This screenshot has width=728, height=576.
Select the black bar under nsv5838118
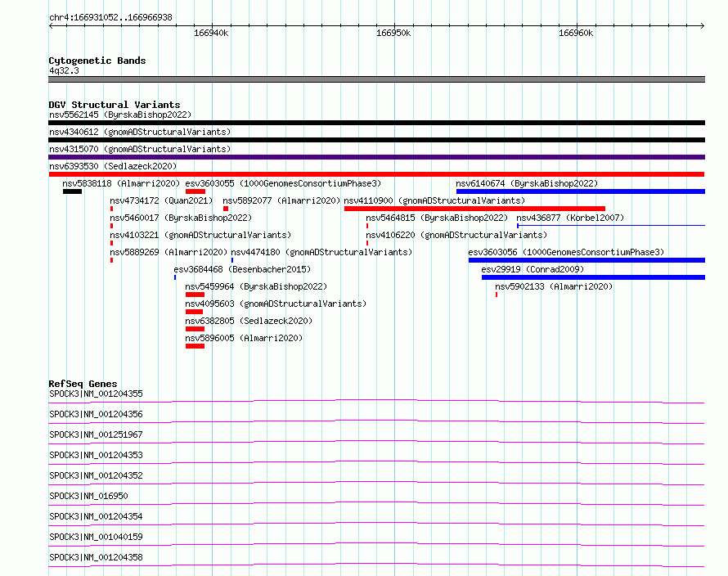tap(73, 191)
